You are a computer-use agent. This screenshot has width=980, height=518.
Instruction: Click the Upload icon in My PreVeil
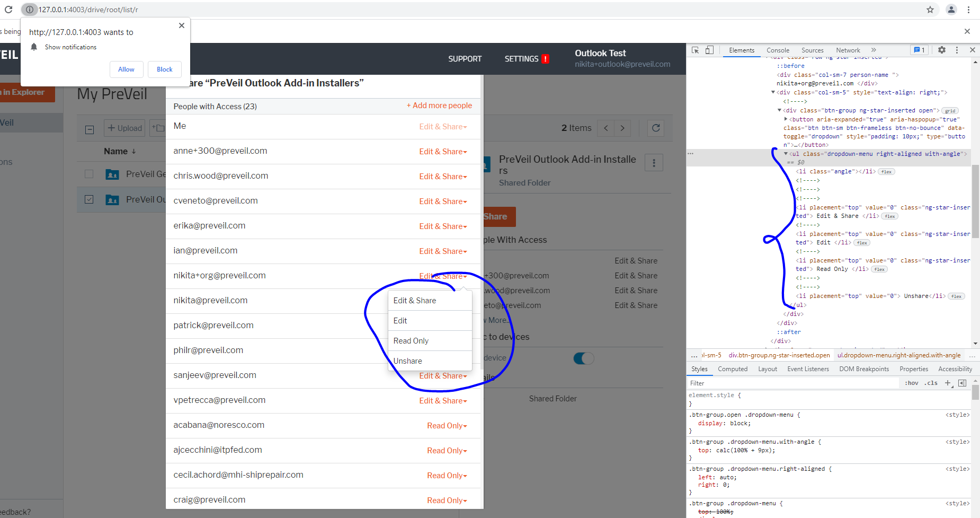click(x=124, y=128)
